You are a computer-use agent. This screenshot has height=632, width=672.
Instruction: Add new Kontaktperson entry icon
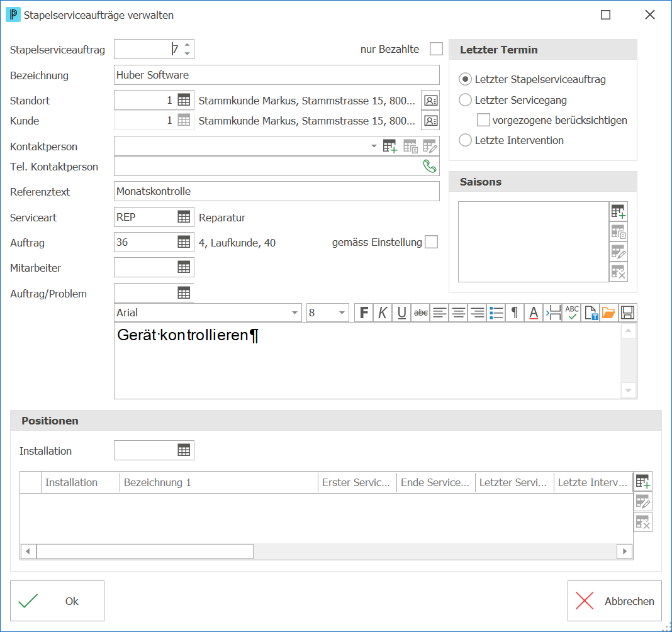390,147
